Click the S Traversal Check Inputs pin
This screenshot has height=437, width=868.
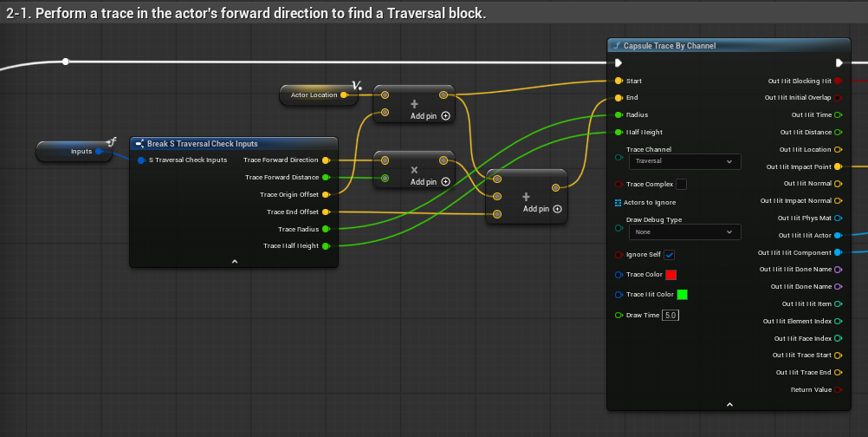141,160
